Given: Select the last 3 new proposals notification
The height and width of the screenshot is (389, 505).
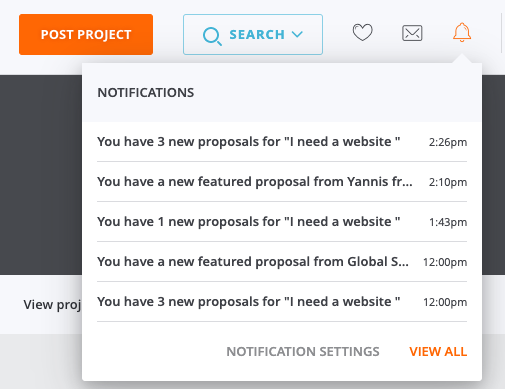Looking at the screenshot, I should pos(282,302).
